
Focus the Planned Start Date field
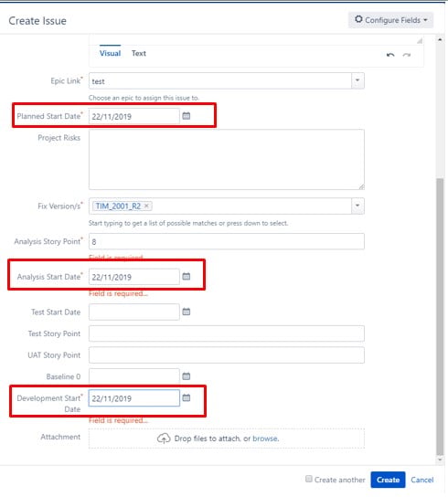tap(133, 116)
